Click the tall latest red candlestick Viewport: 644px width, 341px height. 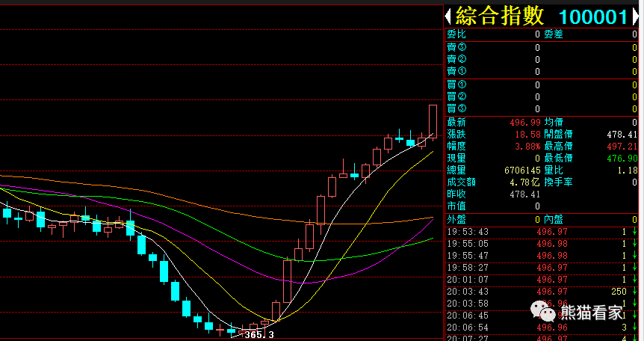tap(433, 122)
